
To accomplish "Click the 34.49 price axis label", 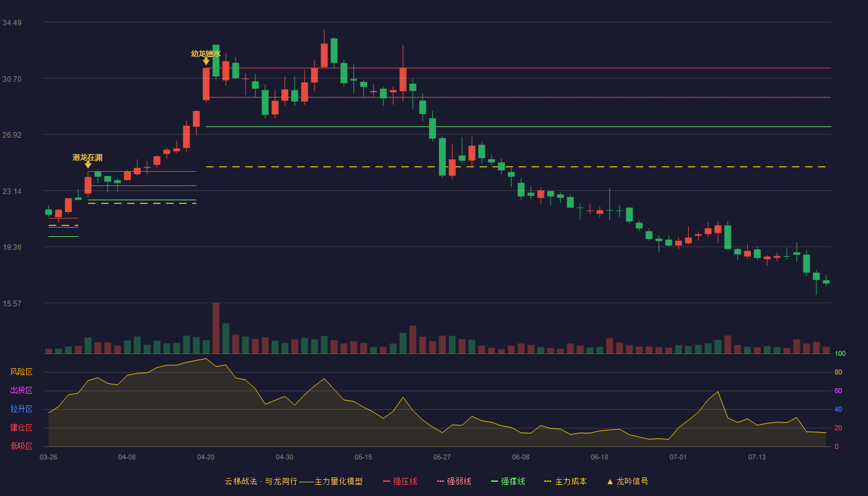I will pos(12,23).
